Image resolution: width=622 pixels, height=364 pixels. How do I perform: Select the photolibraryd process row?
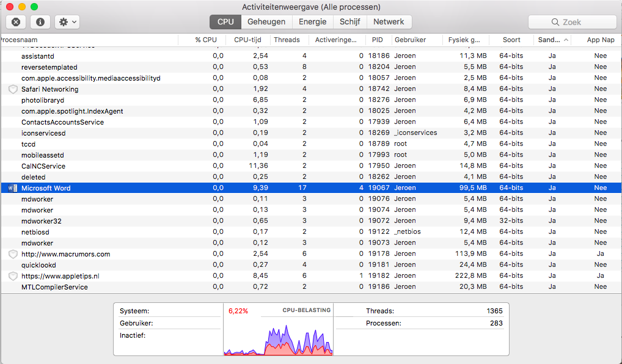[311, 100]
